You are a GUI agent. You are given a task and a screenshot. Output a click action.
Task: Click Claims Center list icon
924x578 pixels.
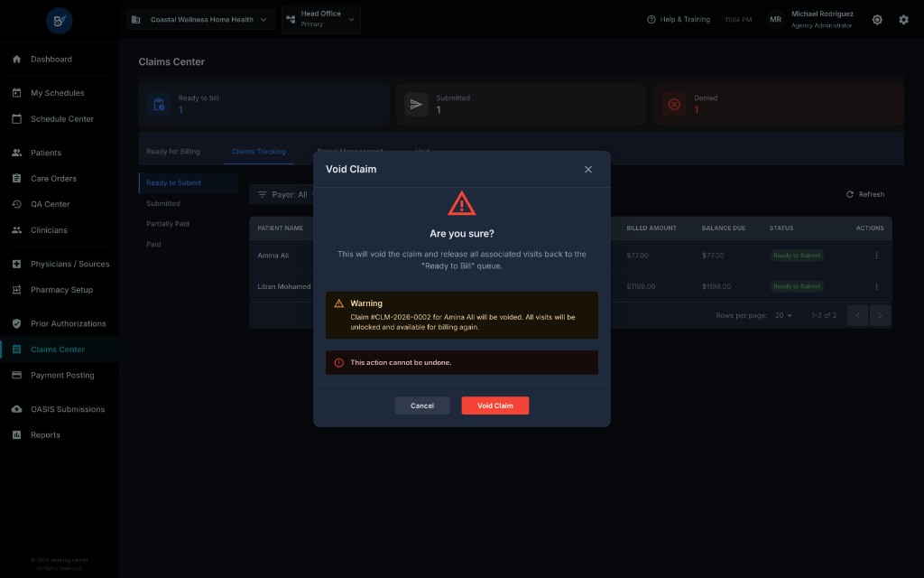pyautogui.click(x=16, y=350)
